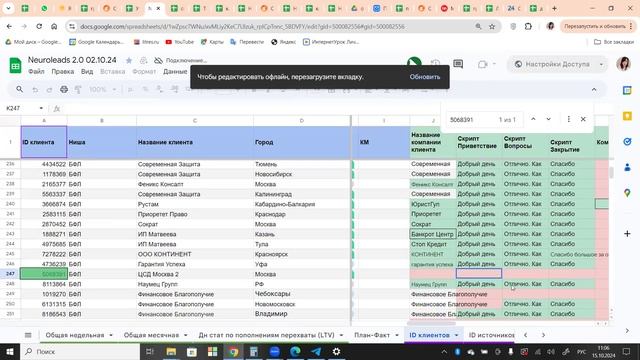Select the ID клиента header cell
Image resolution: width=640 pixels, height=360 pixels.
[44, 142]
